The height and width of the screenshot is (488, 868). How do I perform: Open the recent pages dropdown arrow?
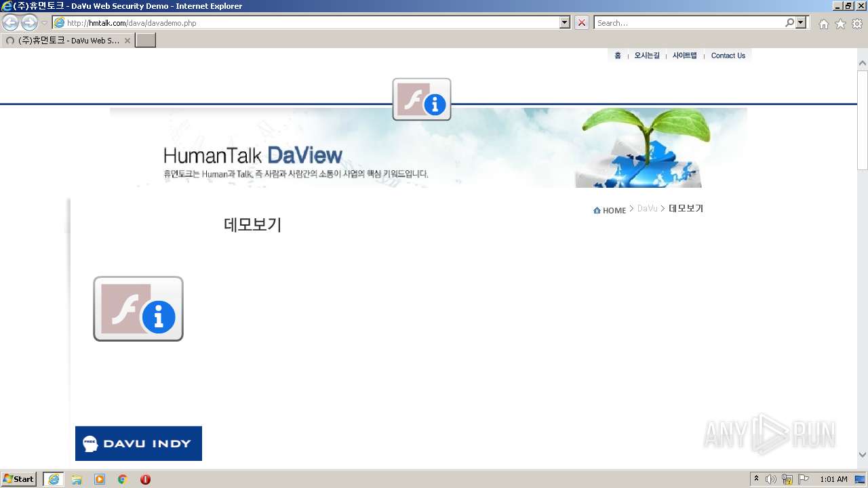tap(44, 23)
